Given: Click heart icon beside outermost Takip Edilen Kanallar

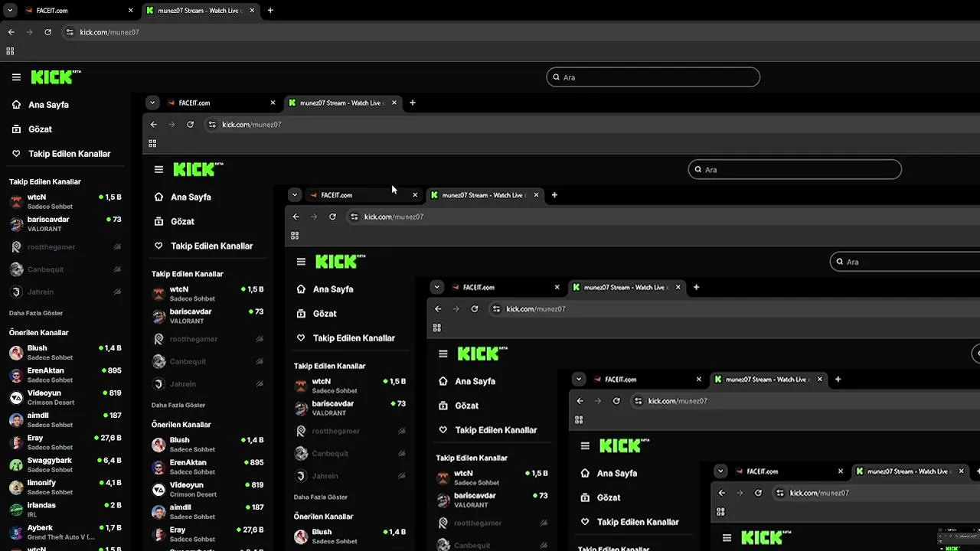Looking at the screenshot, I should (16, 154).
